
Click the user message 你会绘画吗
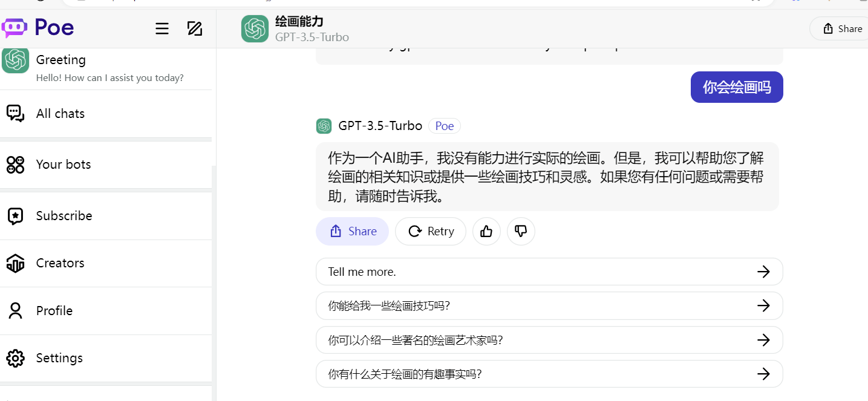click(737, 87)
